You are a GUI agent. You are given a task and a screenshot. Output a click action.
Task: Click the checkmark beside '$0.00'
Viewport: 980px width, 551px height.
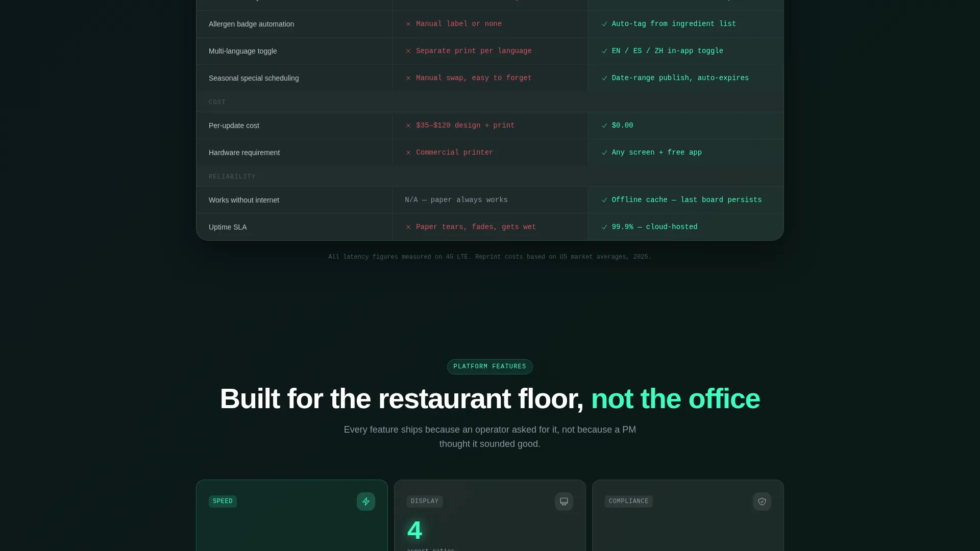click(604, 126)
